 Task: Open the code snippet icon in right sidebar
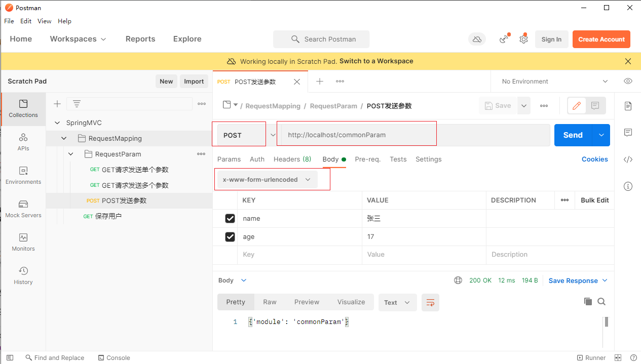tap(628, 159)
